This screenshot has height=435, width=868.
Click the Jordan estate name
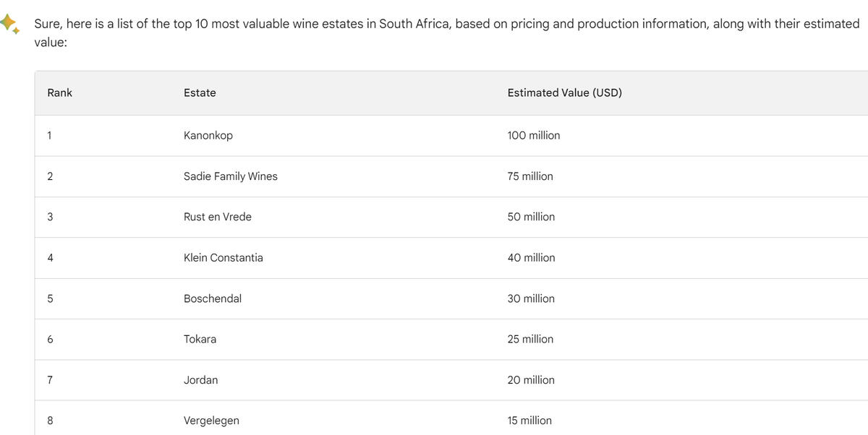pos(201,379)
